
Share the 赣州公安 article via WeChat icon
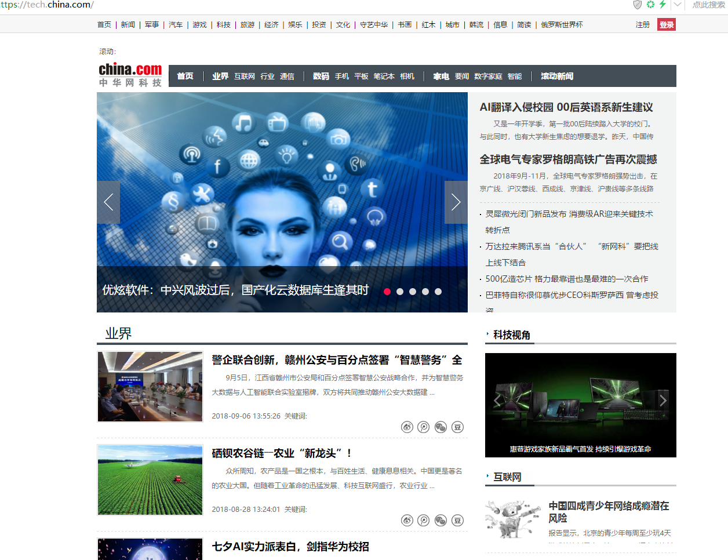[x=441, y=427]
